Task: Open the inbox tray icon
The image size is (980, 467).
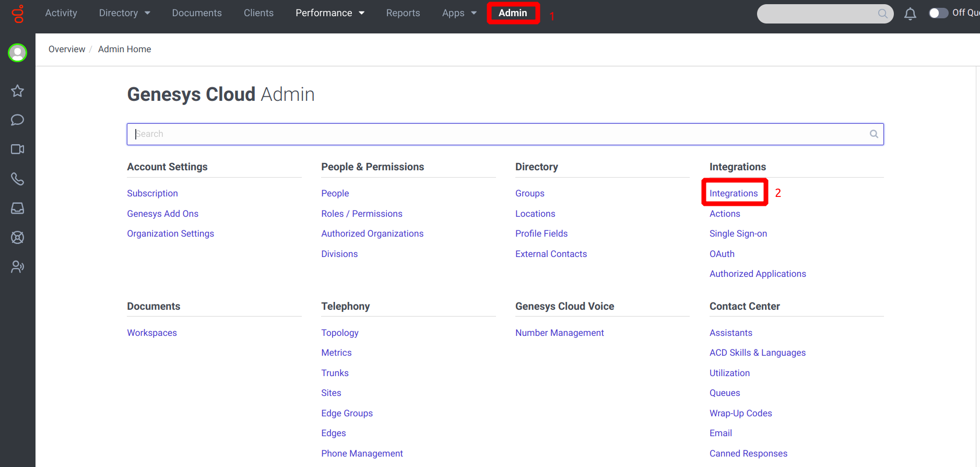Action: [18, 208]
